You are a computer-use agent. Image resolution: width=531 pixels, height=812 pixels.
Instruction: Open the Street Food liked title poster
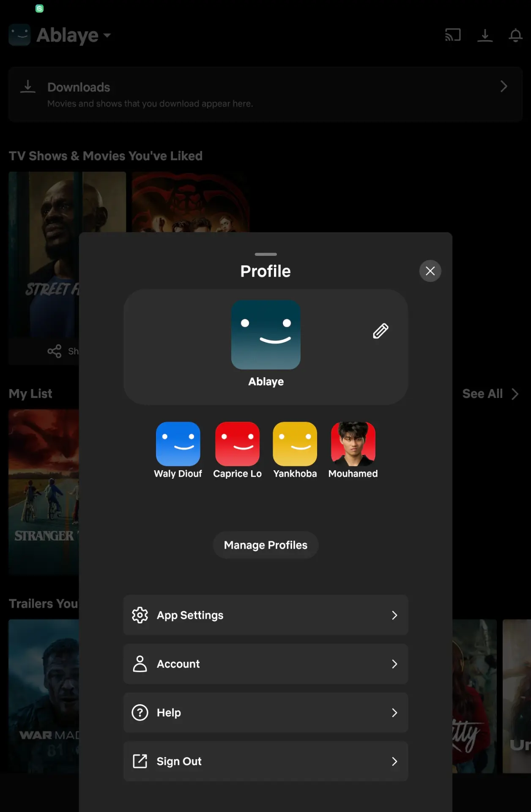pos(44,254)
